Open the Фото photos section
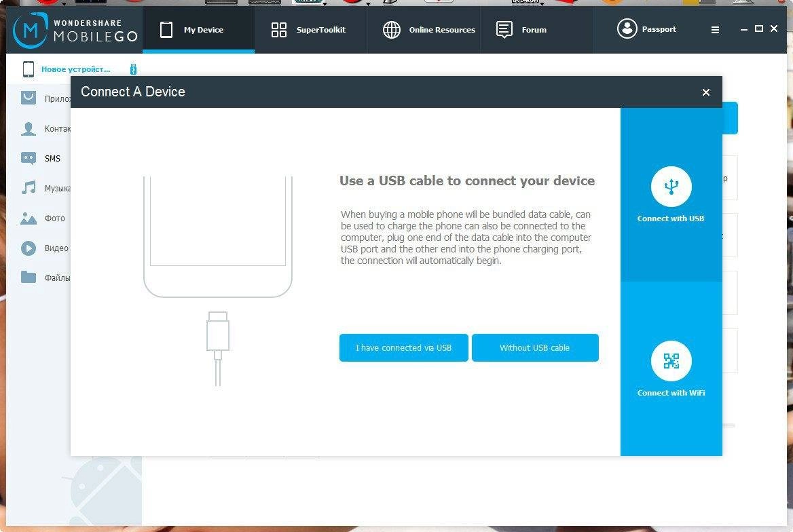 coord(43,218)
